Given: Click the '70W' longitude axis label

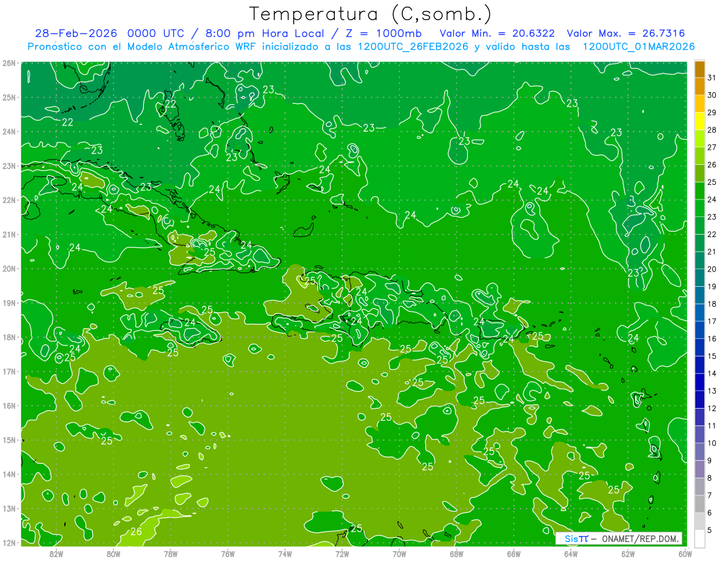Looking at the screenshot, I should pyautogui.click(x=399, y=554).
